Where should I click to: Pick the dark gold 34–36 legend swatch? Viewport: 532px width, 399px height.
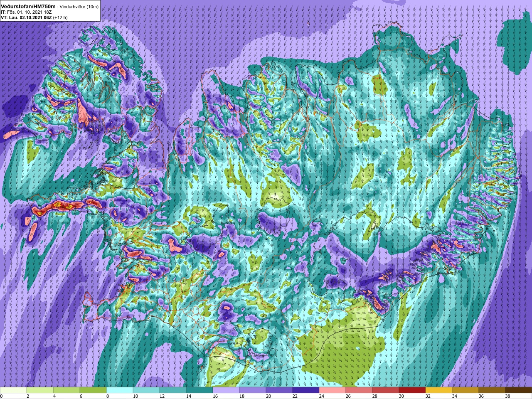465,390
